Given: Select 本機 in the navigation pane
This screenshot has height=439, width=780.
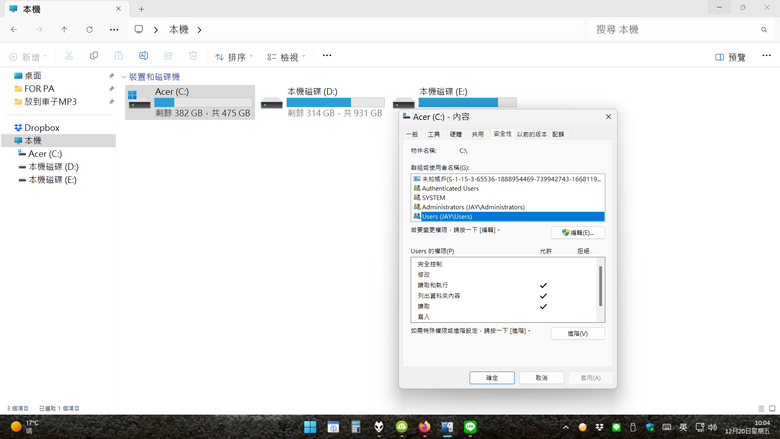Looking at the screenshot, I should click(59, 141).
